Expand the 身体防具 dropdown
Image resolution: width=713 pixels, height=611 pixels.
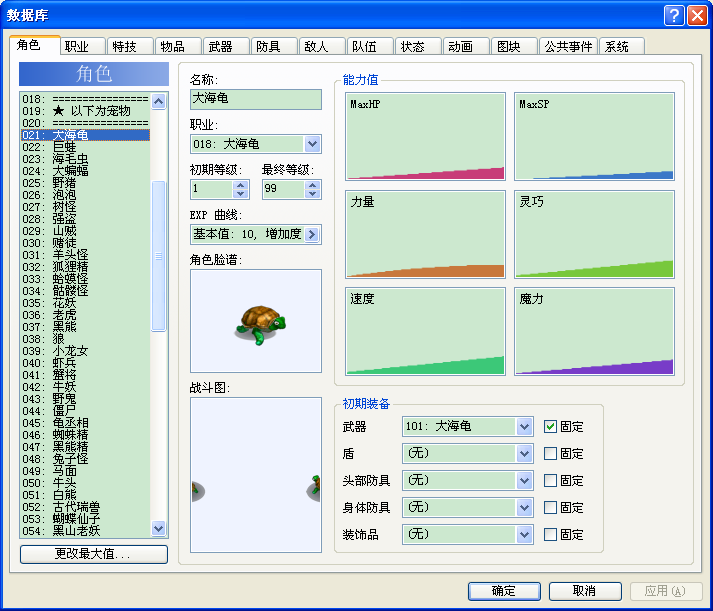(524, 507)
